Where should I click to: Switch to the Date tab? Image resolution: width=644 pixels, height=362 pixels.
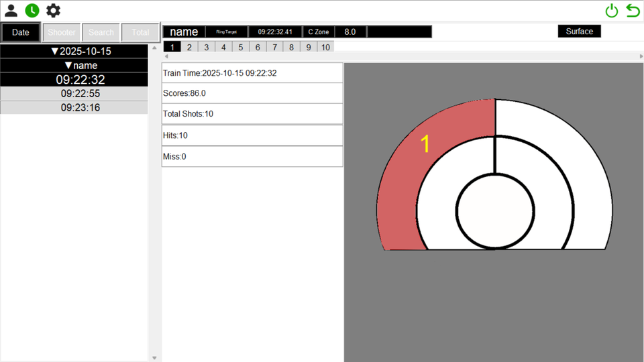21,32
